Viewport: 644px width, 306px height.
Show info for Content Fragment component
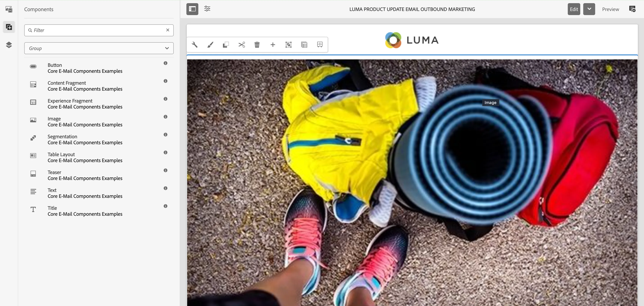166,81
